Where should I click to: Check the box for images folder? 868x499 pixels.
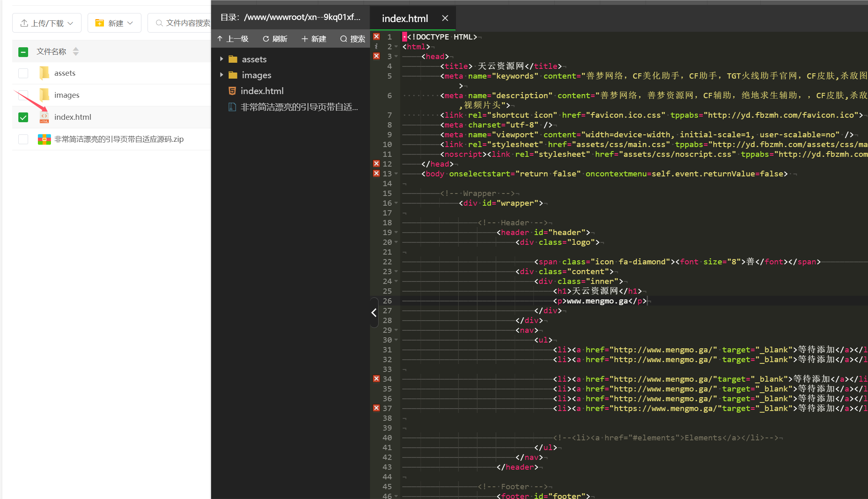coord(23,95)
